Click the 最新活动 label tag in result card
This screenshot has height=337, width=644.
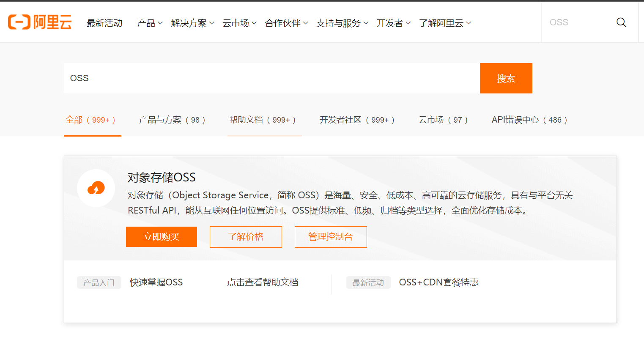[x=368, y=283]
